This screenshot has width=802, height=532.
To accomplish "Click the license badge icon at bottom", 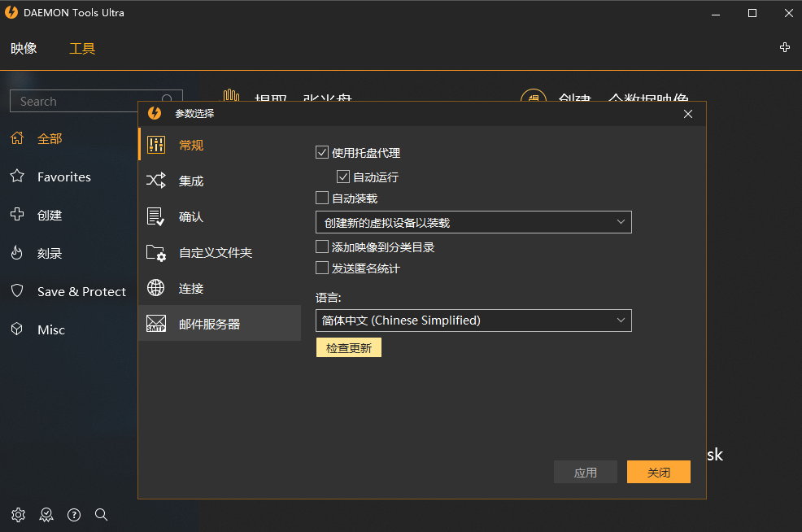I will [46, 515].
